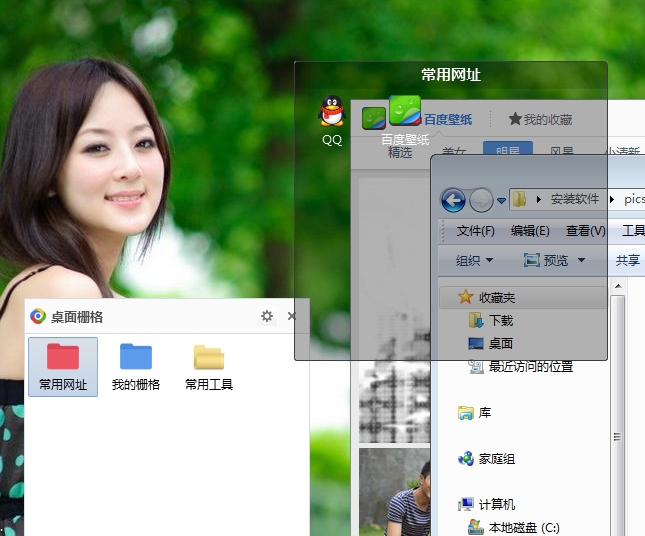
Task: Open recent pages dropdown arrow in Explorer
Action: point(501,201)
